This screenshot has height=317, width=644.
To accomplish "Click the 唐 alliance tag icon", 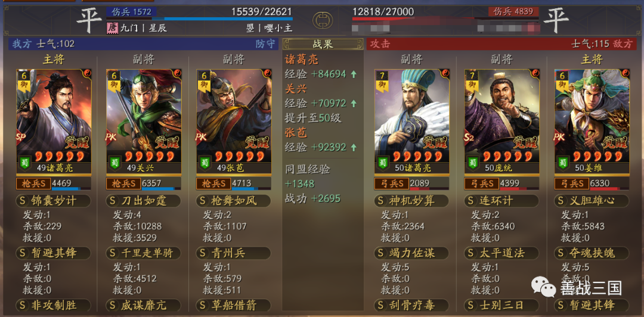I will (112, 28).
